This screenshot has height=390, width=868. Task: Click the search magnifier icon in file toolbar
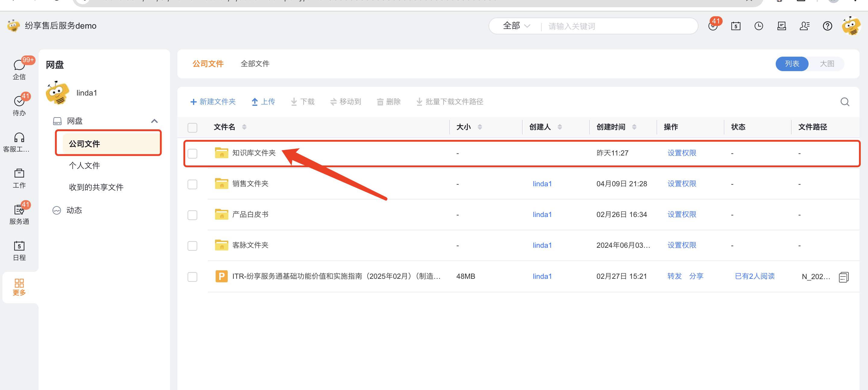844,102
